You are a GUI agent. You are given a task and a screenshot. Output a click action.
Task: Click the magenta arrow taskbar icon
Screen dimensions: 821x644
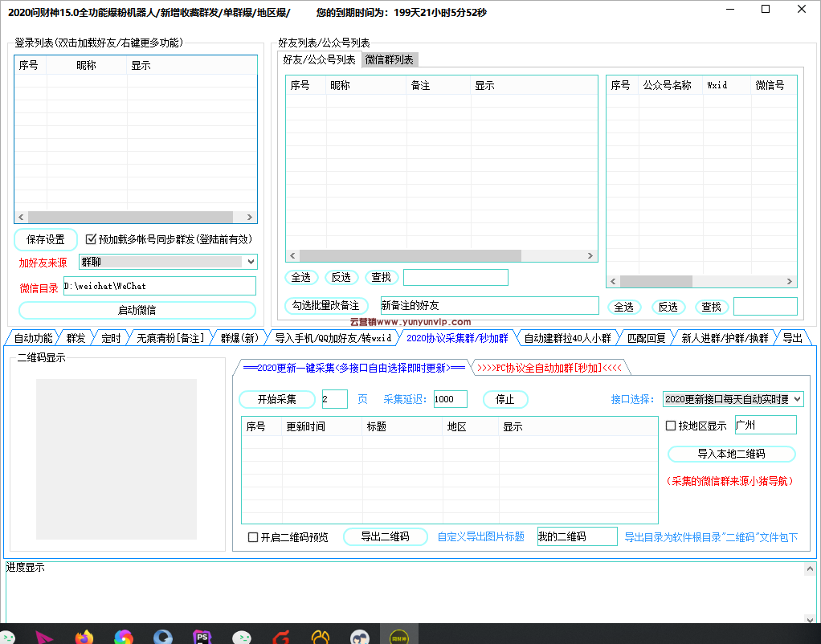coord(44,637)
